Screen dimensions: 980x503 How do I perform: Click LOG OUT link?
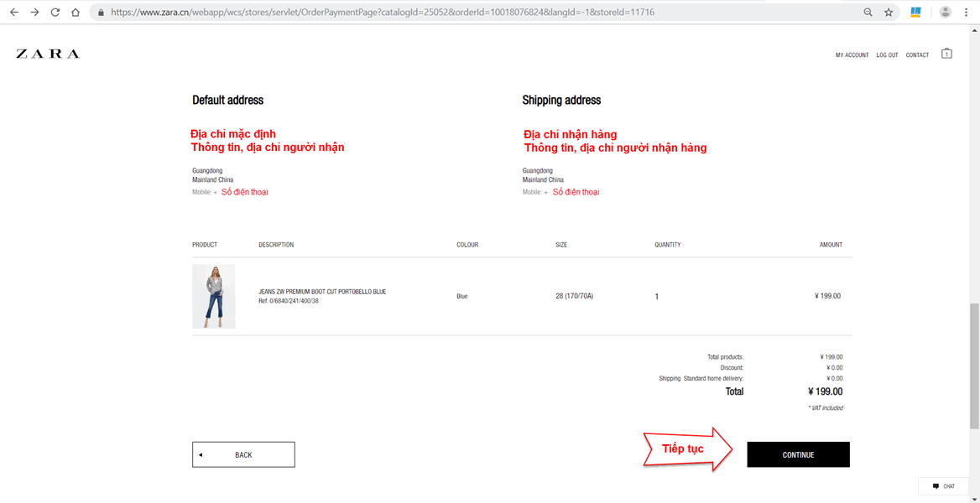click(x=887, y=55)
